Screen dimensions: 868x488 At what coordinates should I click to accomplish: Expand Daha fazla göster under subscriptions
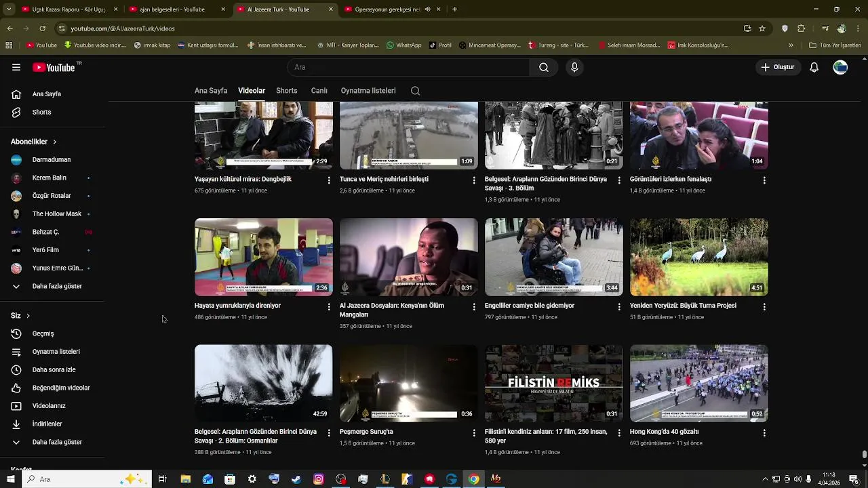(53, 286)
